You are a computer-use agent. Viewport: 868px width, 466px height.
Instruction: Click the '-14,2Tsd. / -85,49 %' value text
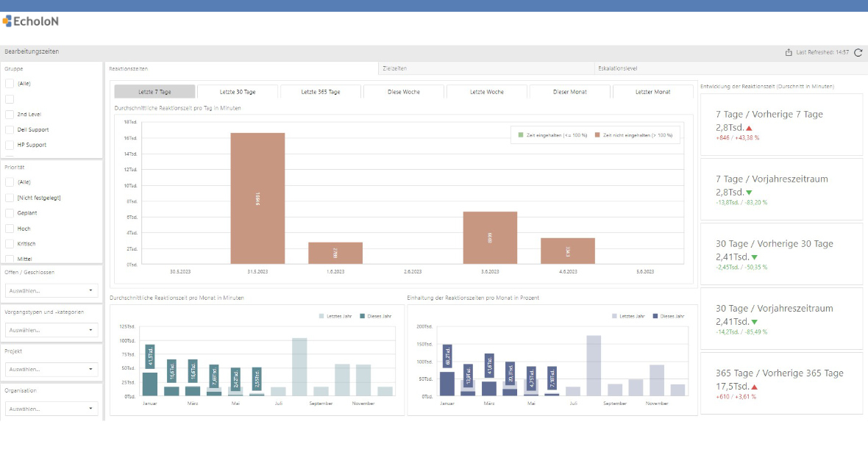click(741, 332)
